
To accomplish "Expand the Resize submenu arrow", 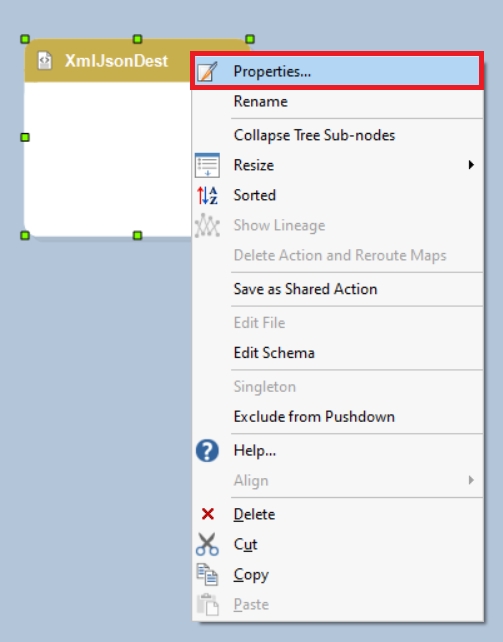I will pos(471,165).
